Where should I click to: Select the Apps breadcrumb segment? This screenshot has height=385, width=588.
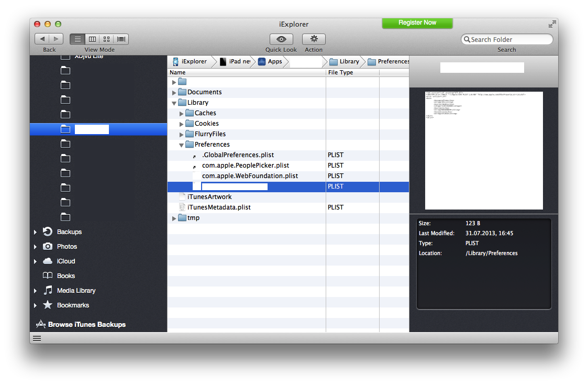(270, 61)
